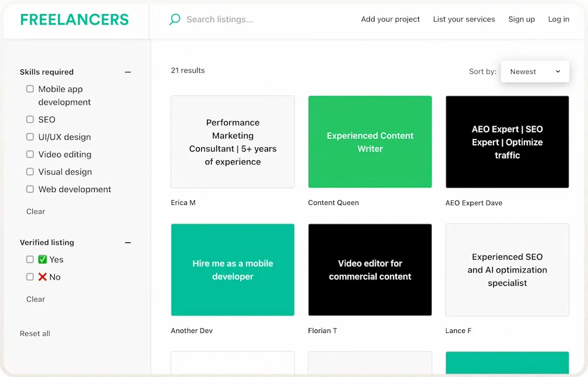Select the Web development checkbox
The height and width of the screenshot is (377, 588).
(30, 189)
